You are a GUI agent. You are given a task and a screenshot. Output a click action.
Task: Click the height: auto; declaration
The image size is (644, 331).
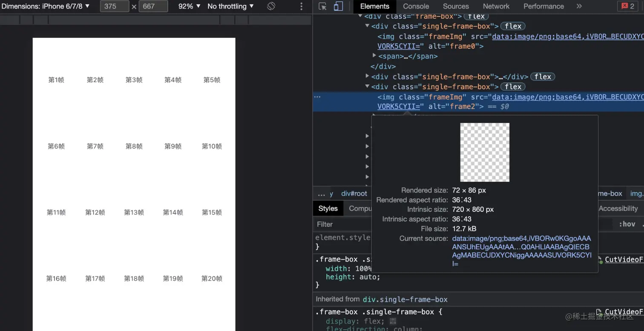click(x=353, y=277)
